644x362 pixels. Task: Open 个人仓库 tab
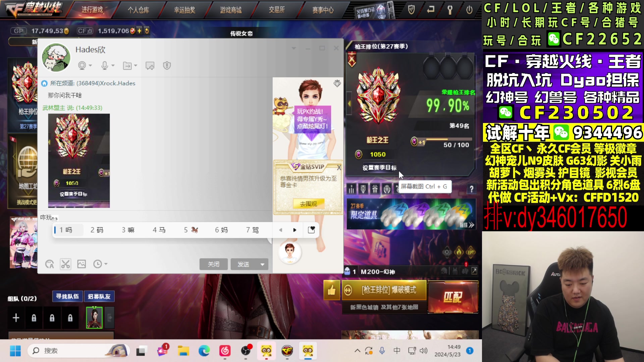[138, 10]
